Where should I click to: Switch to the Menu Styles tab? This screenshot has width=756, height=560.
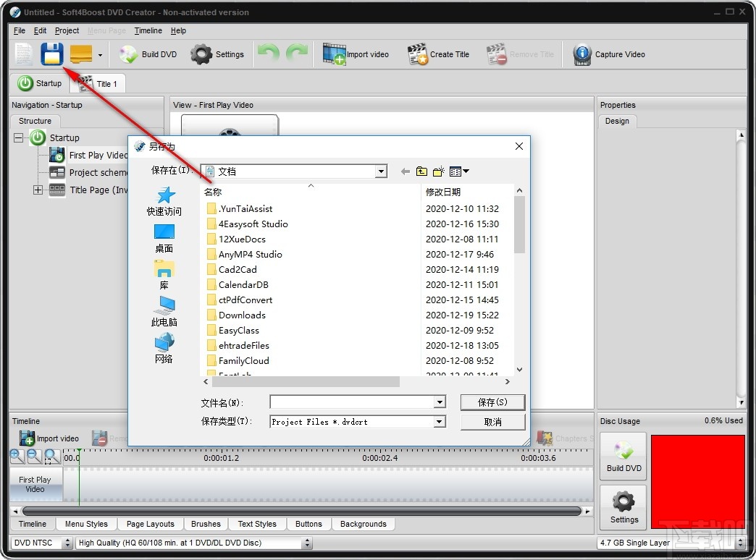[x=85, y=524]
